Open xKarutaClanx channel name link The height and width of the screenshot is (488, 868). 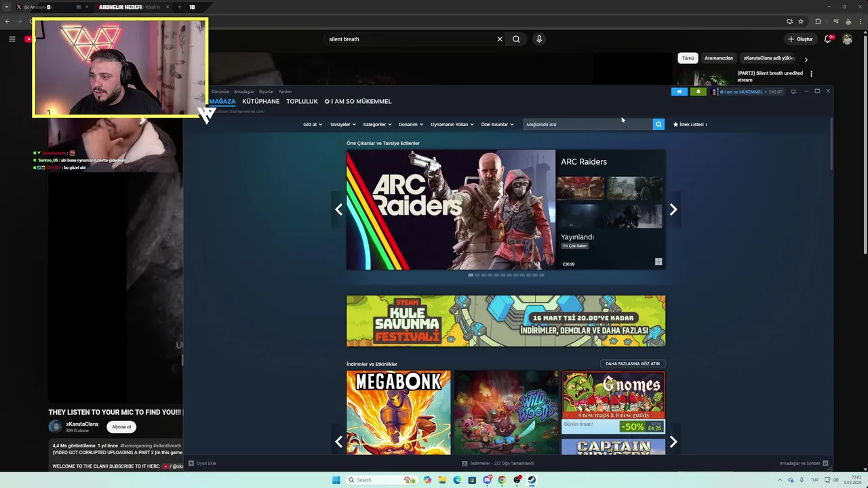[x=82, y=424]
